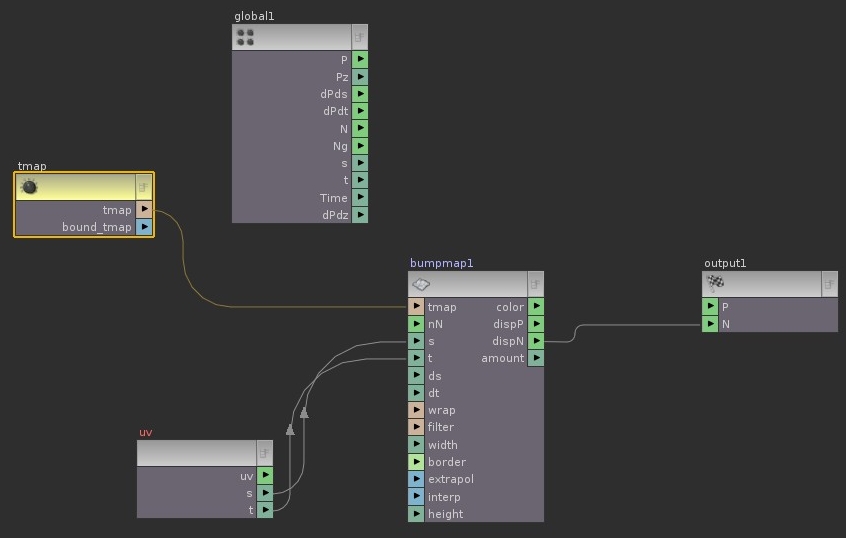Click the extrapol input connector on bumpmap1
This screenshot has width=846, height=538.
416,479
